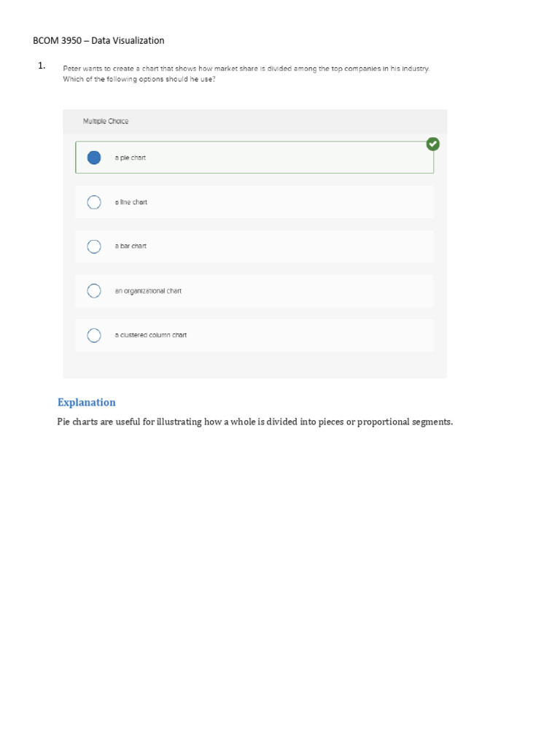560x747 pixels.
Task: Click the blue "Explanation" heading
Action: click(86, 402)
